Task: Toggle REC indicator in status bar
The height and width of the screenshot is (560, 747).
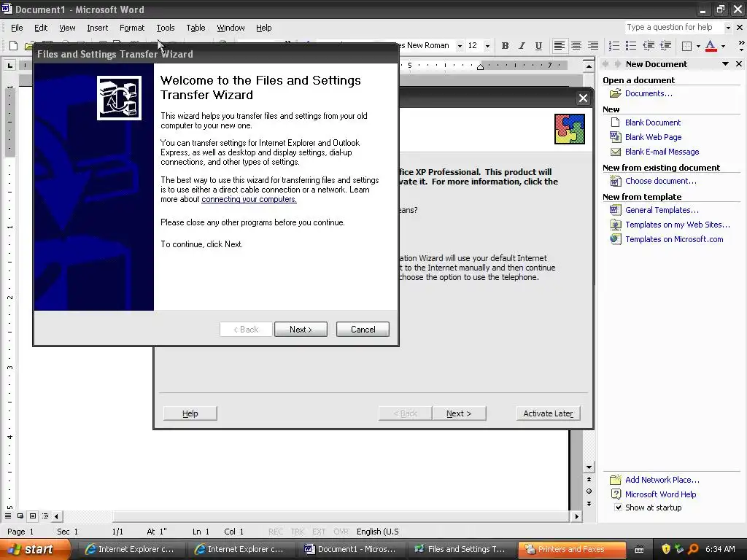Action: click(x=275, y=532)
